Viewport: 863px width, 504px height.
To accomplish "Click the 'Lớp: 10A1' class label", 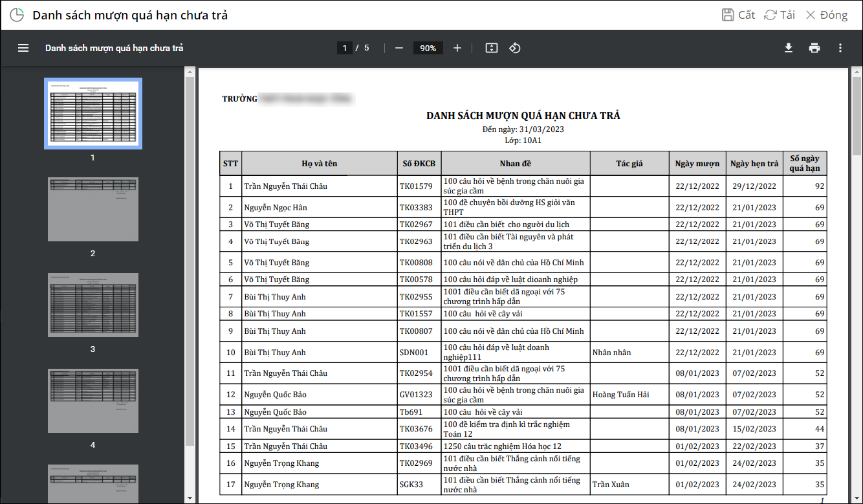I will 523,140.
